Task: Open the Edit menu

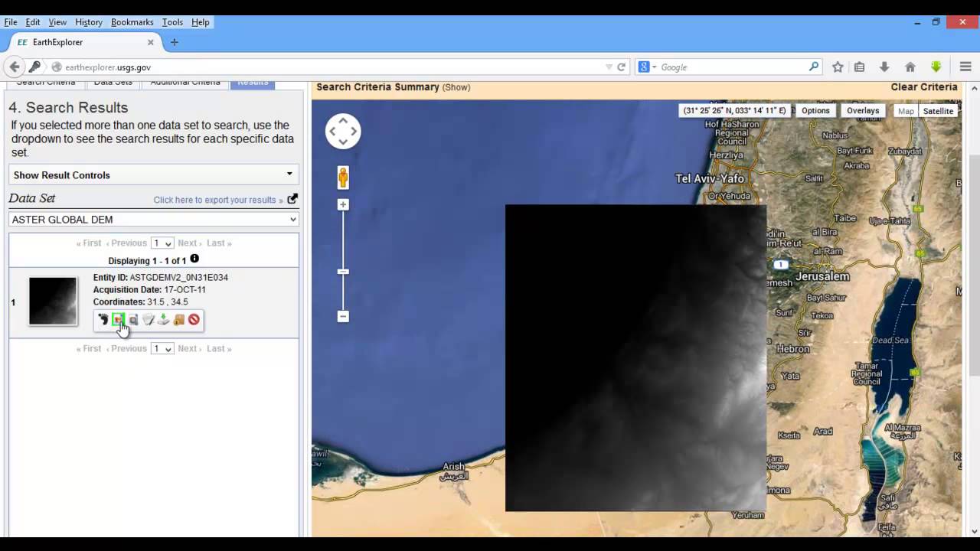Action: pos(33,22)
